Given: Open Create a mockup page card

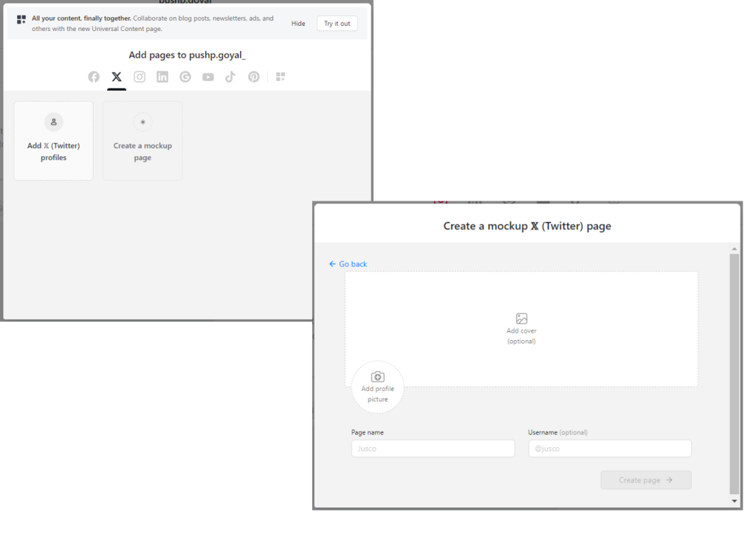Looking at the screenshot, I should click(x=142, y=141).
